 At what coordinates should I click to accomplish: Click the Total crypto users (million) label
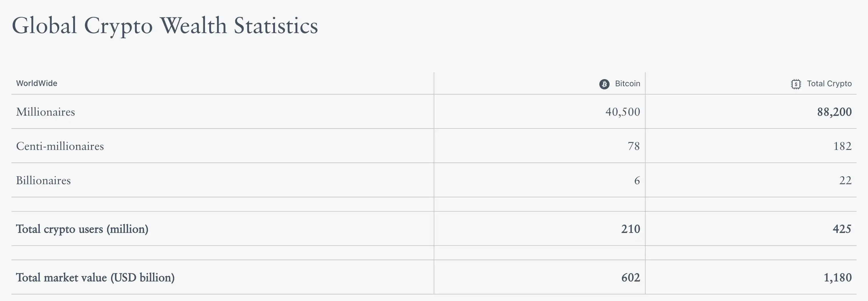[82, 229]
